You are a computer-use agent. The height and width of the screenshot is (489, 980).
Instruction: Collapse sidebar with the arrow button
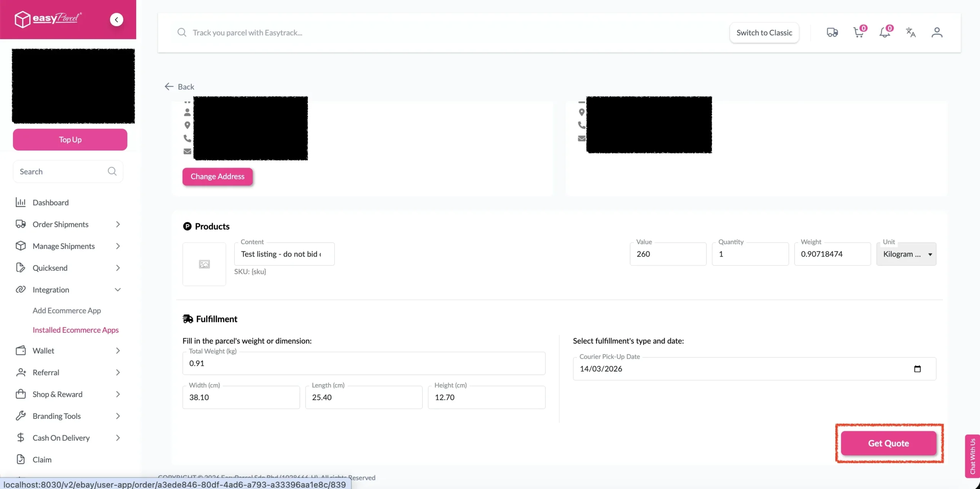[x=116, y=20]
